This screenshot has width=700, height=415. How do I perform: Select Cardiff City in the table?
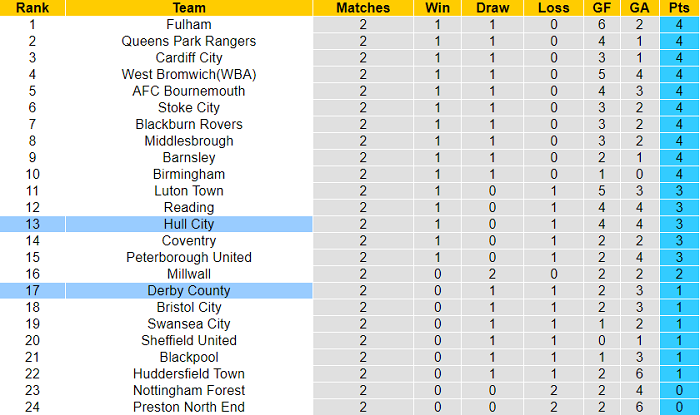188,58
